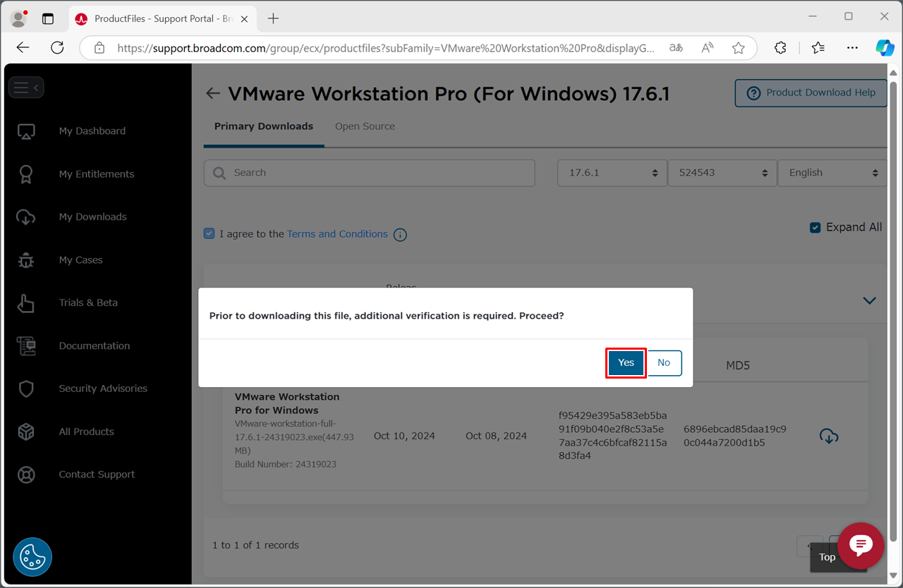The height and width of the screenshot is (588, 903).
Task: Add page to favorites with star icon
Action: 738,48
